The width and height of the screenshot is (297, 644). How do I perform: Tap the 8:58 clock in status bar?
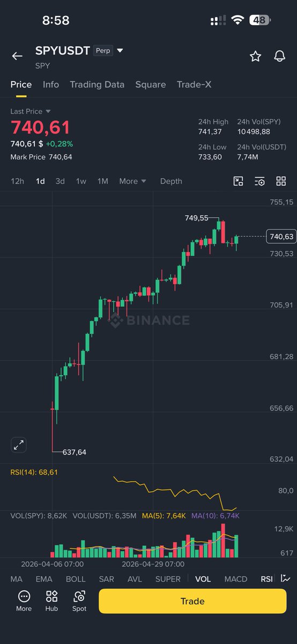point(56,20)
